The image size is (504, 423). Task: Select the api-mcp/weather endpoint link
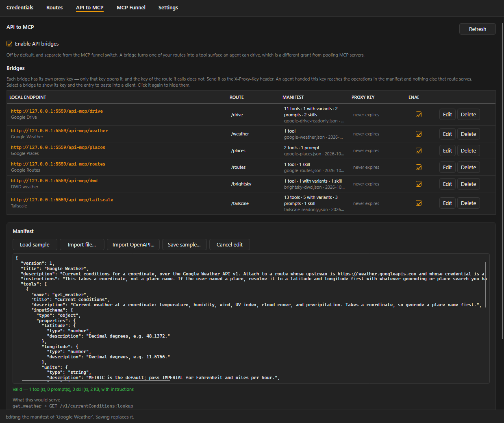[59, 131]
